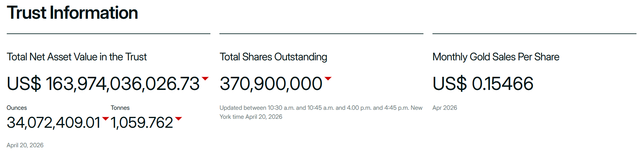Click the Ounces label
The image size is (644, 166).
point(17,108)
